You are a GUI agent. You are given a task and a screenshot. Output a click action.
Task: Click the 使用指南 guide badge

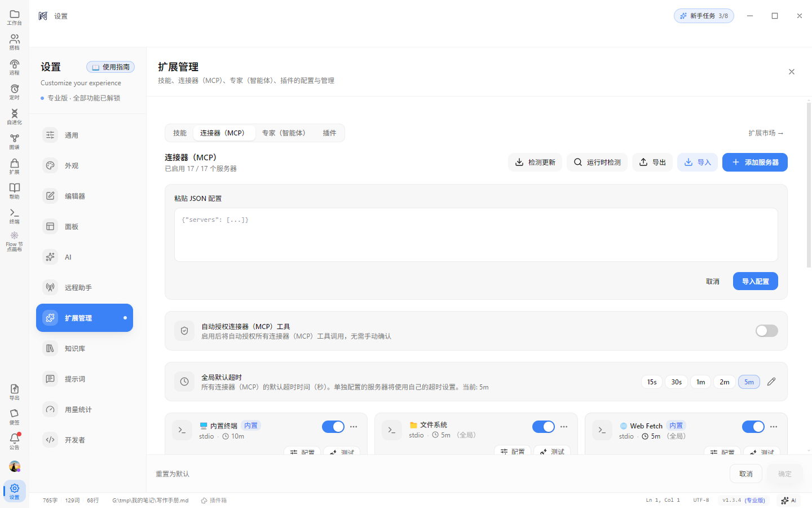coord(111,67)
